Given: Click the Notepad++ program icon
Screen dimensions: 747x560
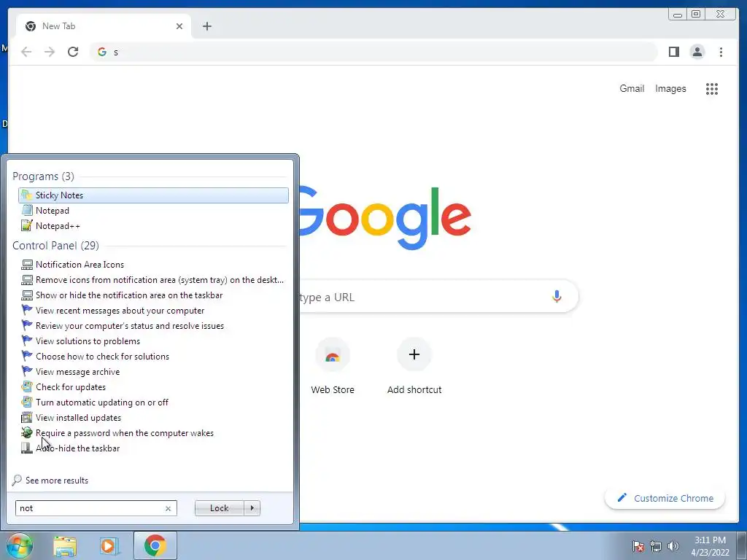Looking at the screenshot, I should pyautogui.click(x=27, y=226).
